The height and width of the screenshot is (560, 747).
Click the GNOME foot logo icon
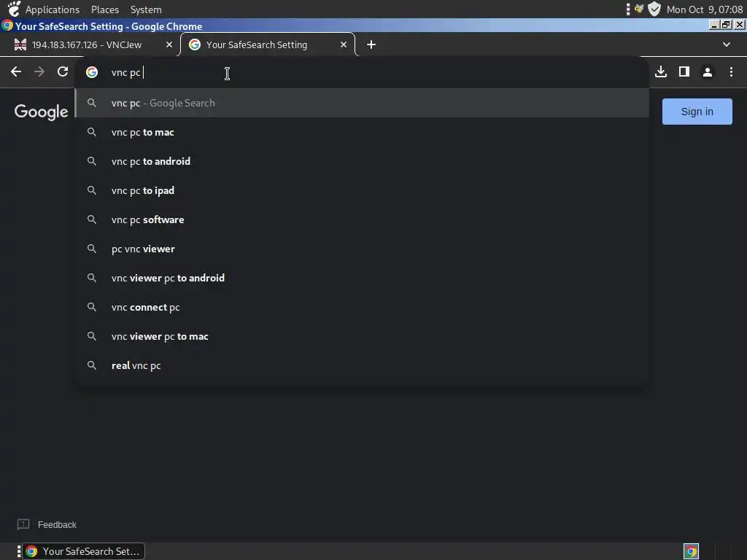tap(15, 9)
